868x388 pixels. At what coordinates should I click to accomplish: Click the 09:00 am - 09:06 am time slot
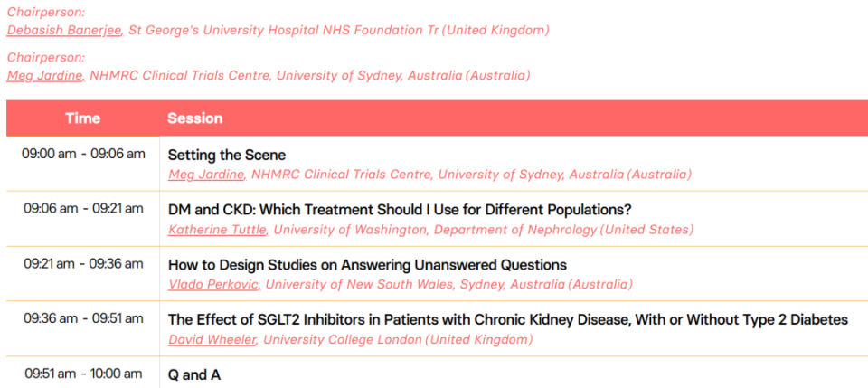click(x=83, y=154)
